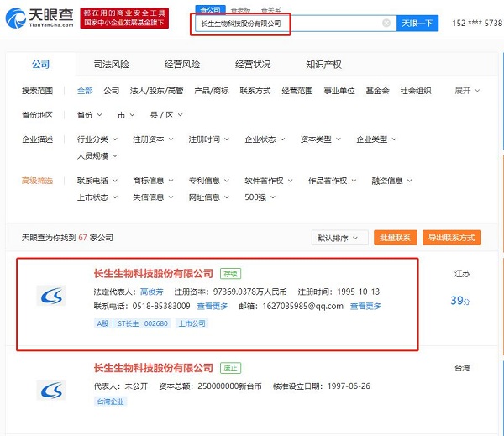The width and height of the screenshot is (504, 436).
Task: Switch to the 司法风险 tab
Action: coord(112,65)
